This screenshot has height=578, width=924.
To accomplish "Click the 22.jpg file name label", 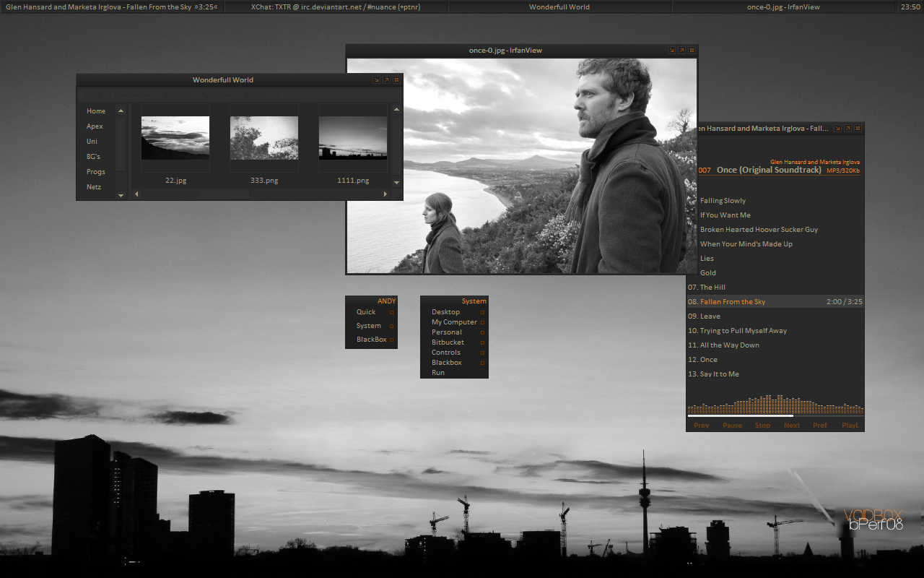I will pos(175,181).
